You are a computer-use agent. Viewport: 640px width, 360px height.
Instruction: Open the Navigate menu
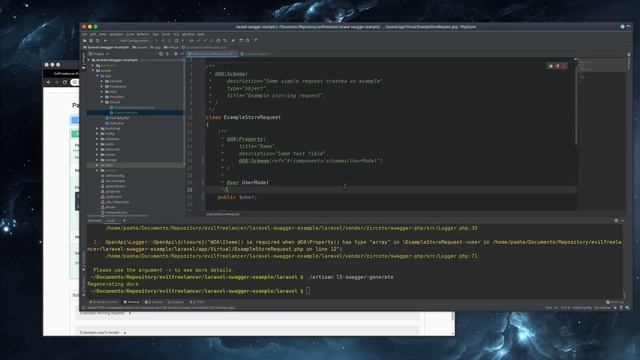click(x=116, y=34)
